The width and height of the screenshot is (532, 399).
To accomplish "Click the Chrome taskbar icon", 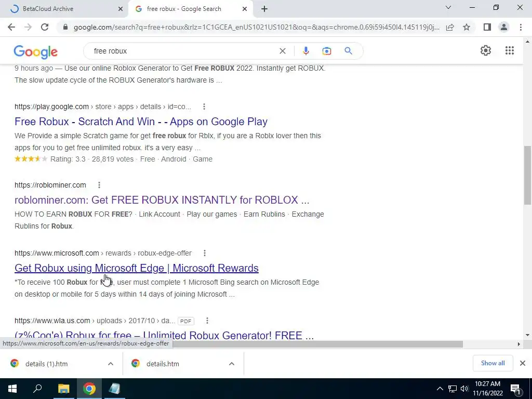I will point(89,389).
